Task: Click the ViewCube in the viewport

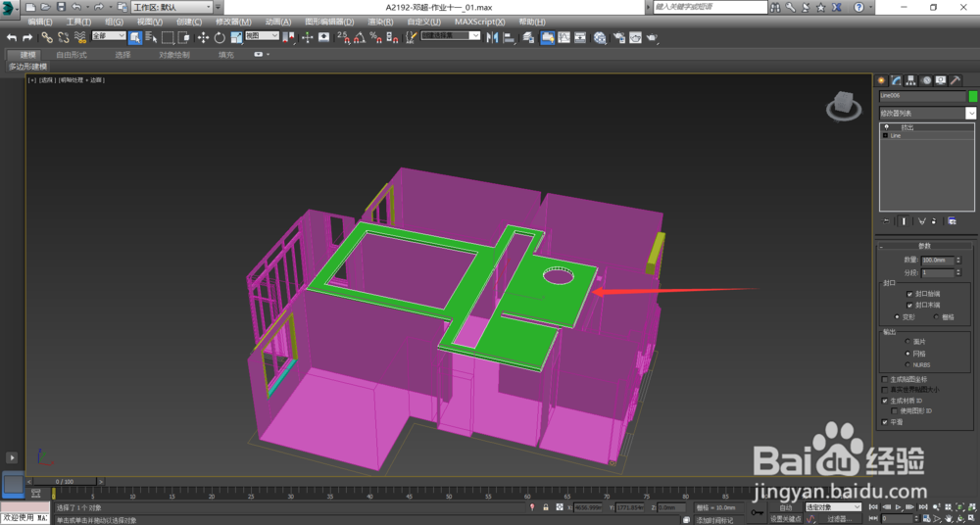Action: point(844,106)
